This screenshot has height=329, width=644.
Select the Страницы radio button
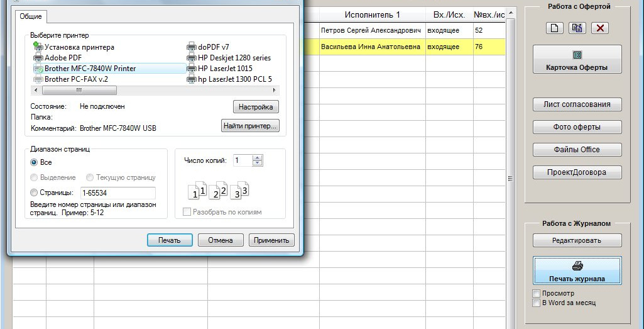[x=34, y=192]
